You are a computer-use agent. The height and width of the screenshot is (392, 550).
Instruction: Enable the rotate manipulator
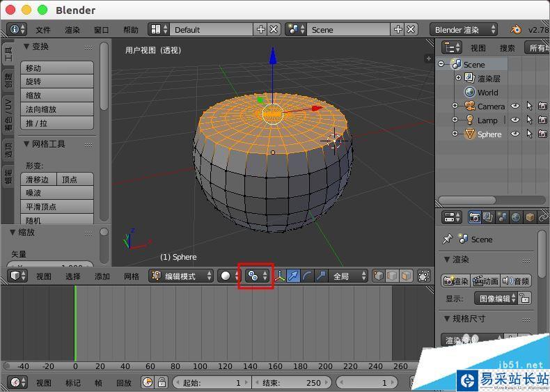pos(307,276)
